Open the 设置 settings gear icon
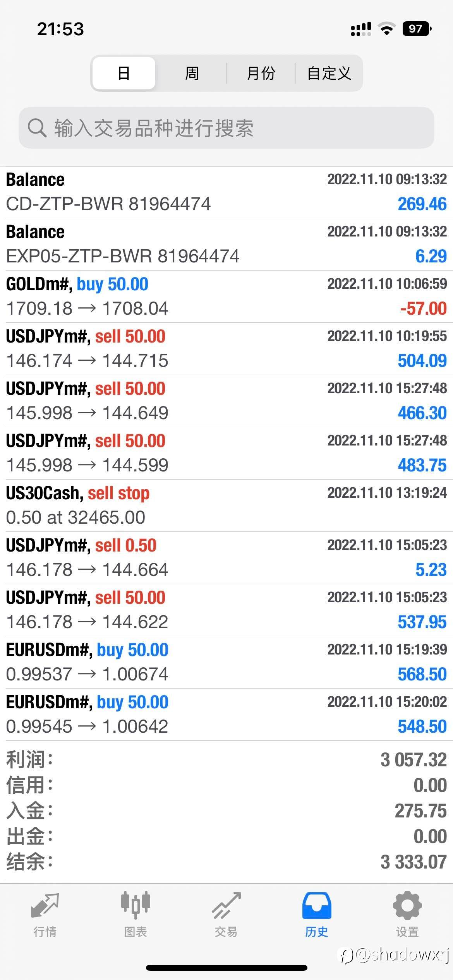Image resolution: width=453 pixels, height=980 pixels. pyautogui.click(x=407, y=905)
